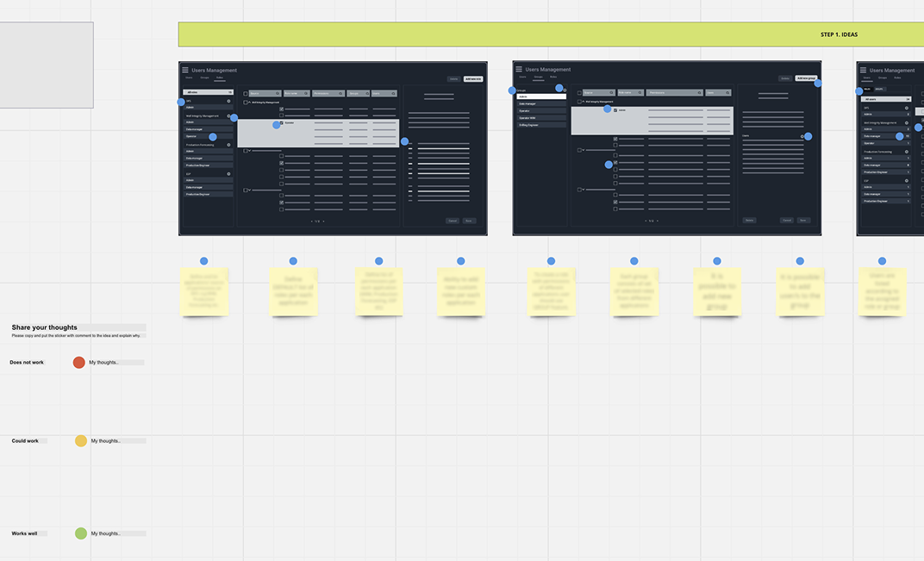
Task: Collapse Well Integrity Management group, Roles mockup
Action: [249, 102]
